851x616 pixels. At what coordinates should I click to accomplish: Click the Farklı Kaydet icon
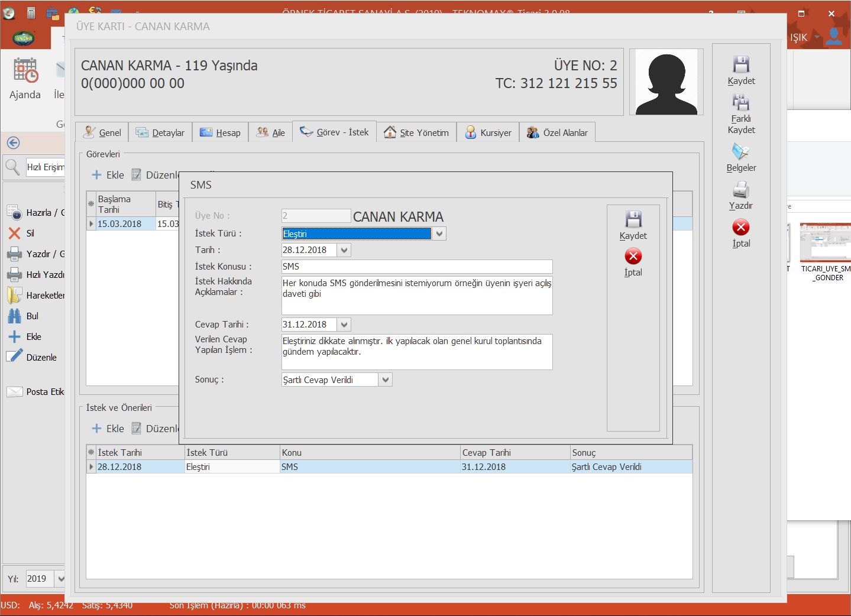pos(740,103)
